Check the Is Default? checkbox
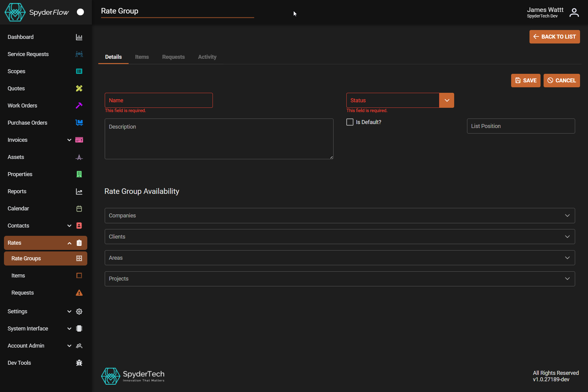 [x=350, y=122]
